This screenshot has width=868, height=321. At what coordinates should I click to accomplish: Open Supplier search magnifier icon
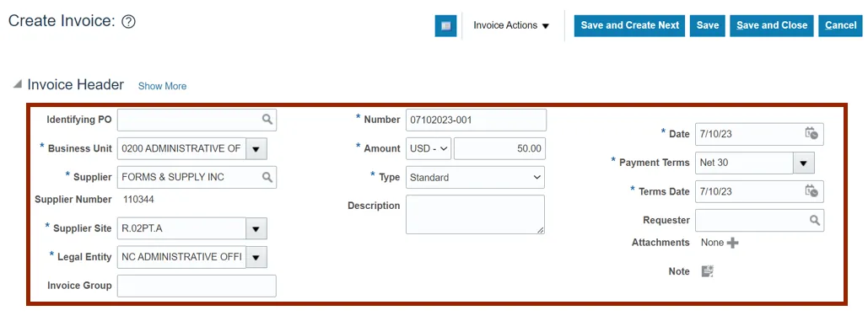pyautogui.click(x=267, y=178)
